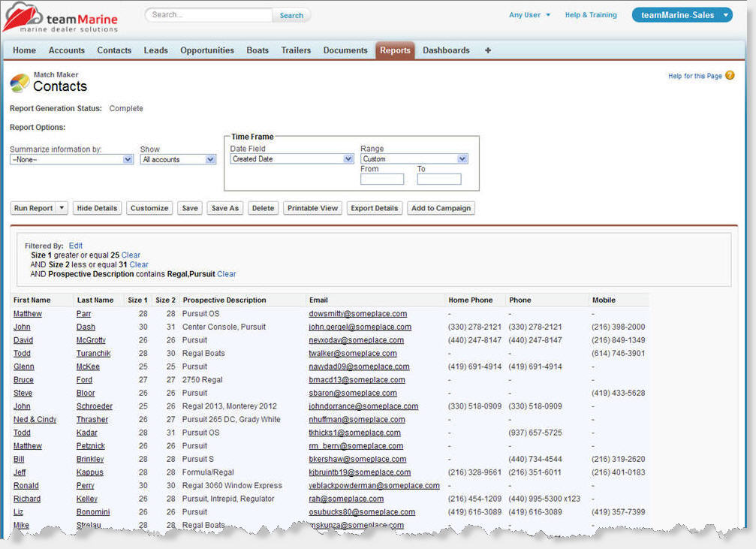Screen dimensions: 756x549
Task: Clear the Size 1 filter
Action: tap(131, 255)
